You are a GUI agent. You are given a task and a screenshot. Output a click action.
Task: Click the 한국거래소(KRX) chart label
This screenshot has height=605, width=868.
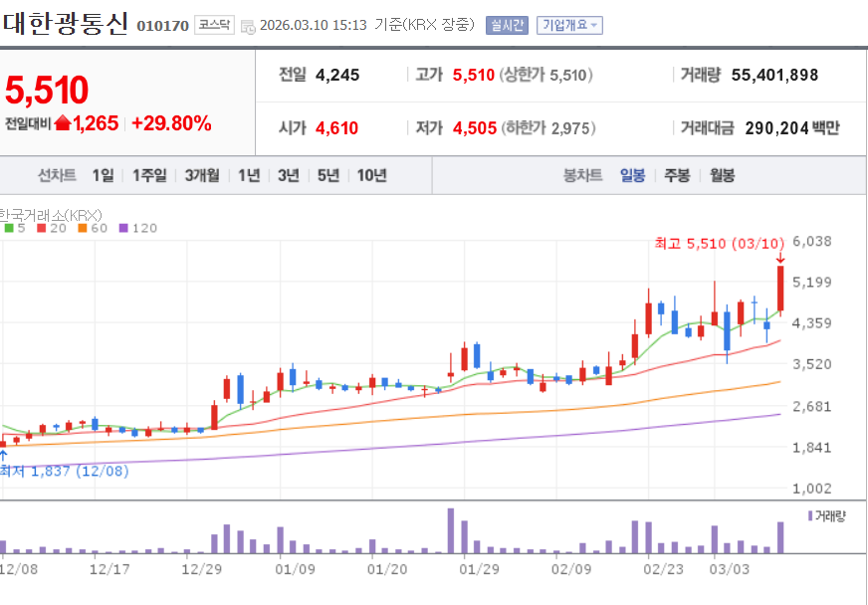click(51, 215)
